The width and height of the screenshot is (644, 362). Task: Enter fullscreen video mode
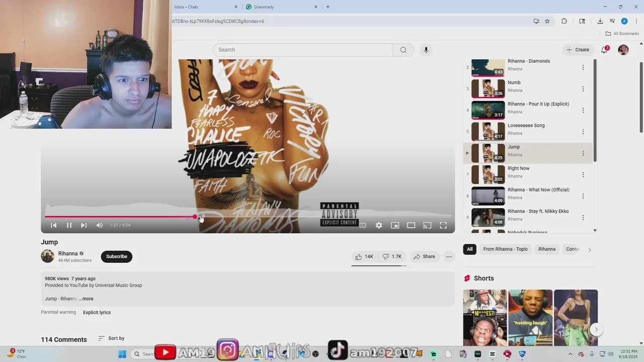(443, 225)
